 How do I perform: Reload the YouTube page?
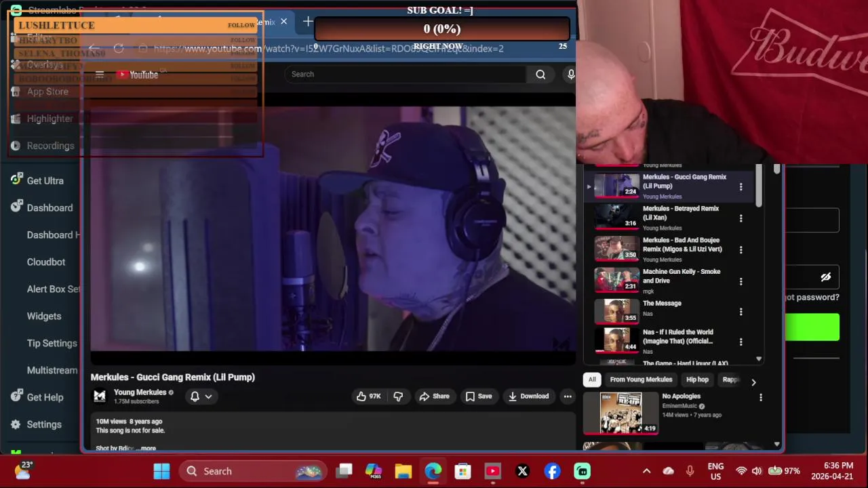119,48
